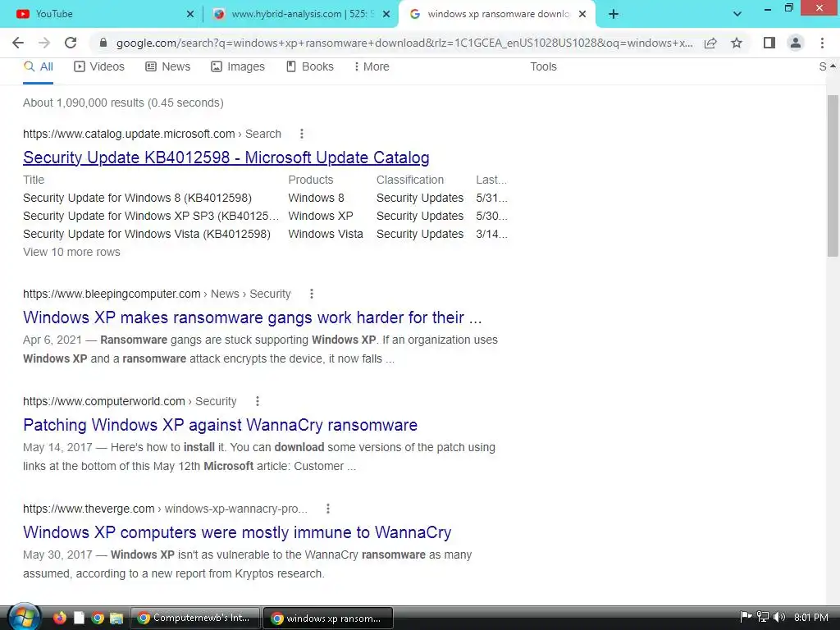840x630 pixels.
Task: Expand the More search filters menu
Action: 372,67
